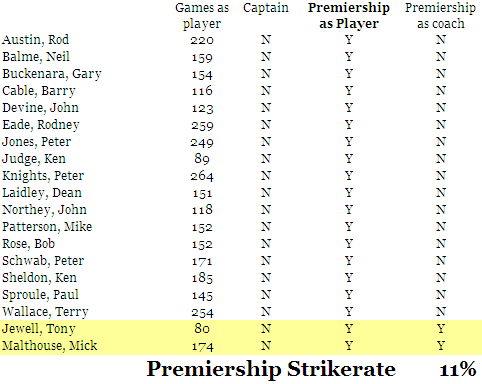Select the Y coach premiership for Malthouse
The width and height of the screenshot is (482, 384).
[x=441, y=346]
